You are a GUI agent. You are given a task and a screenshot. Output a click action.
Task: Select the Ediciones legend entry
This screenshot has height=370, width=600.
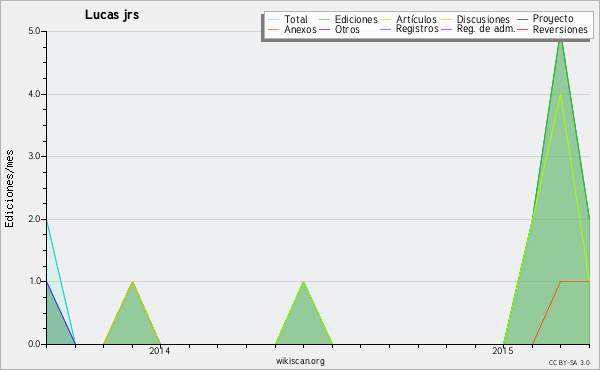(x=348, y=19)
